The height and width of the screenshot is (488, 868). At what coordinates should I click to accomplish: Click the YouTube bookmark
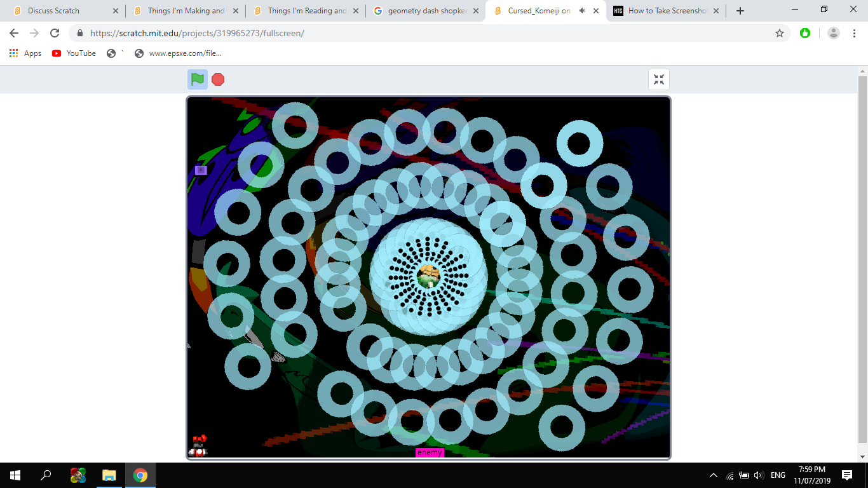[x=74, y=53]
